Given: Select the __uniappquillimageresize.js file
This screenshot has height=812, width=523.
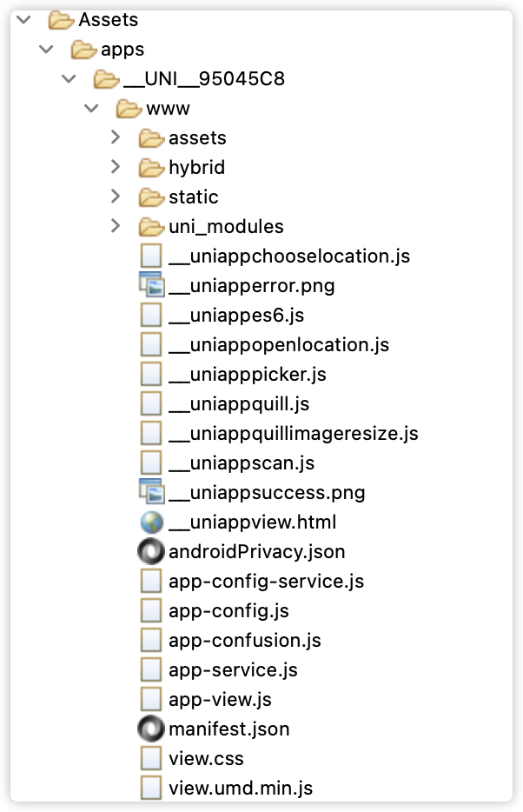Looking at the screenshot, I should (x=293, y=433).
